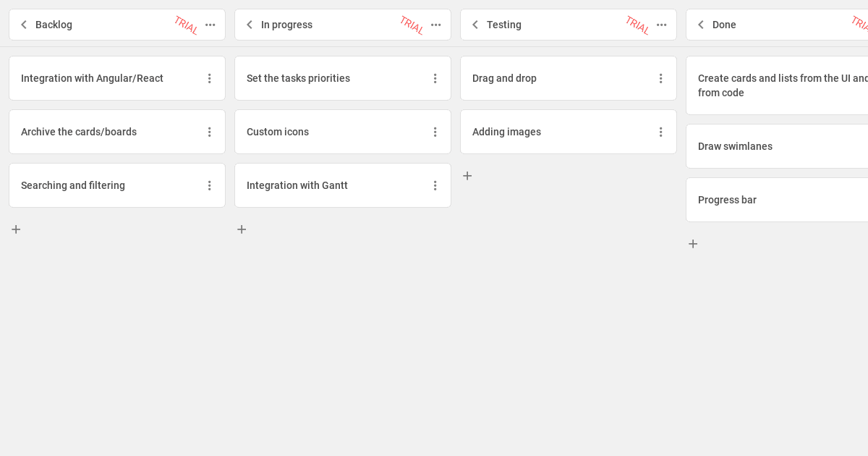
Task: Open the card menu for Adding images
Action: [x=660, y=132]
